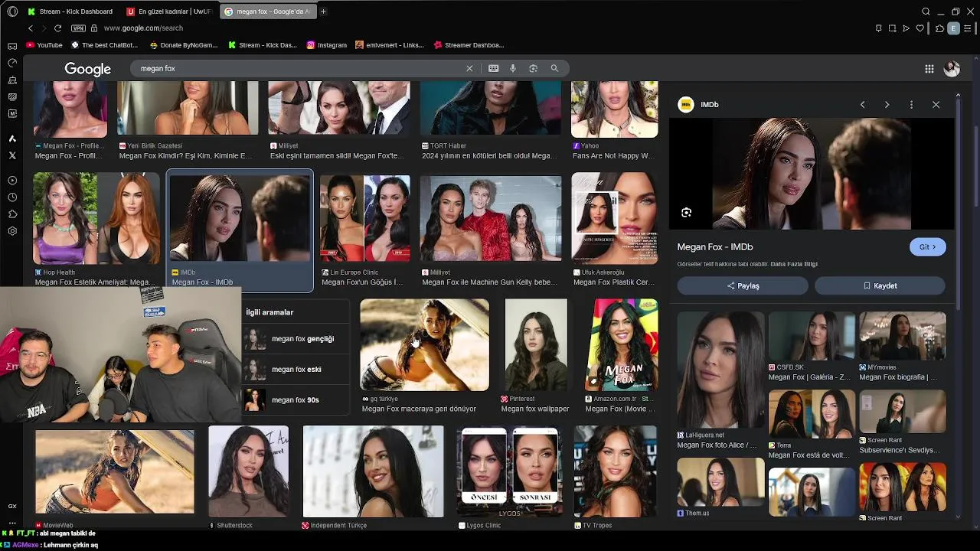
Task: Search inside image with Lens overlay icon
Action: (686, 213)
